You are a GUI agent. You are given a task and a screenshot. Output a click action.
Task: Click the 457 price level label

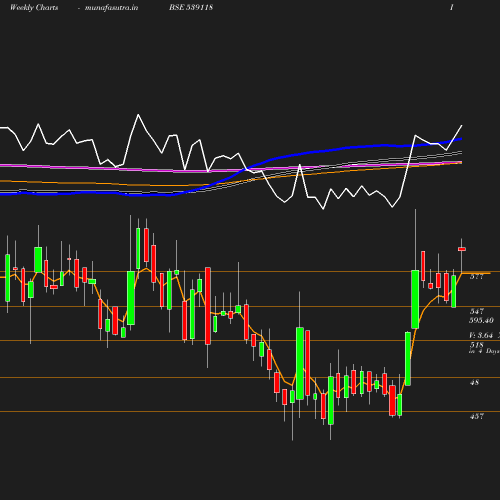click(x=477, y=416)
